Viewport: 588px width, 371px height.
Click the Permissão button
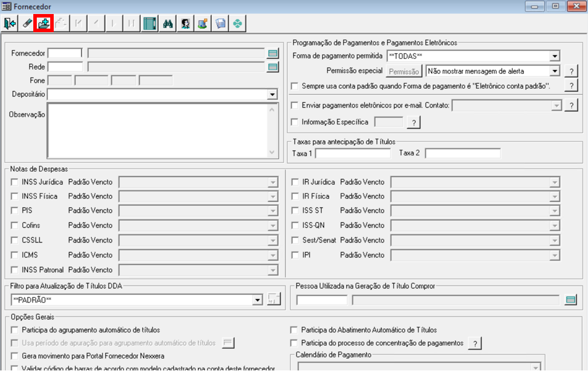coord(404,71)
